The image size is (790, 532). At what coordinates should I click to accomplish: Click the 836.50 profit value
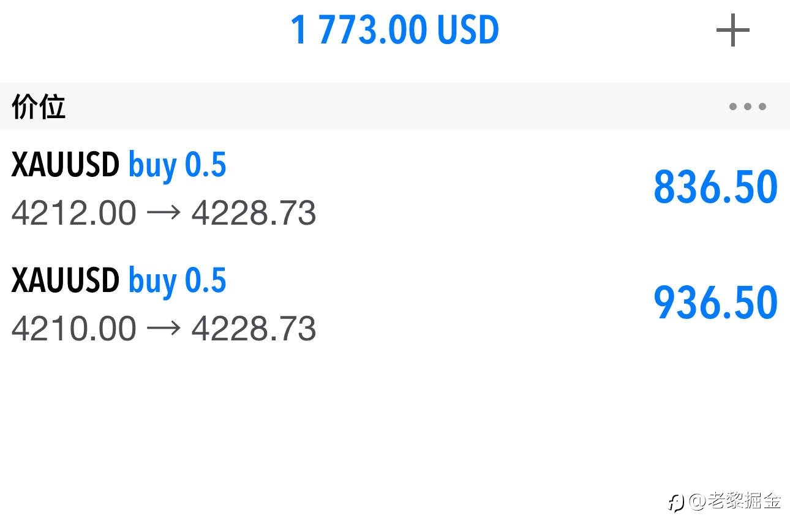[715, 187]
